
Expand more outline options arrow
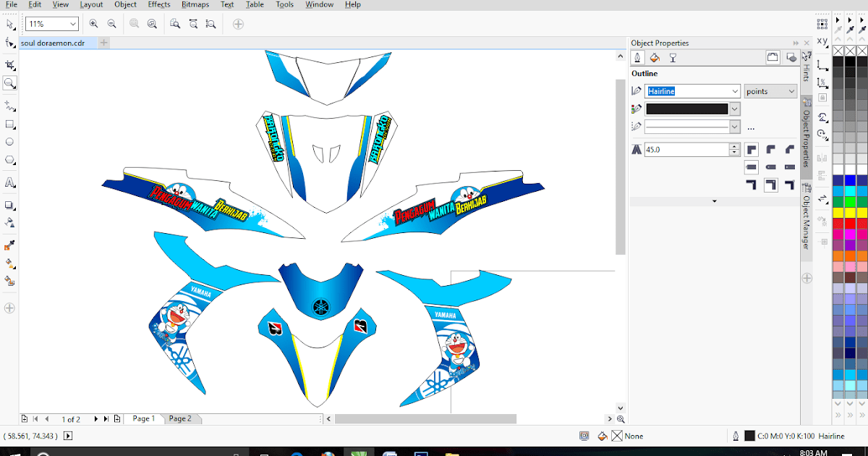click(715, 201)
